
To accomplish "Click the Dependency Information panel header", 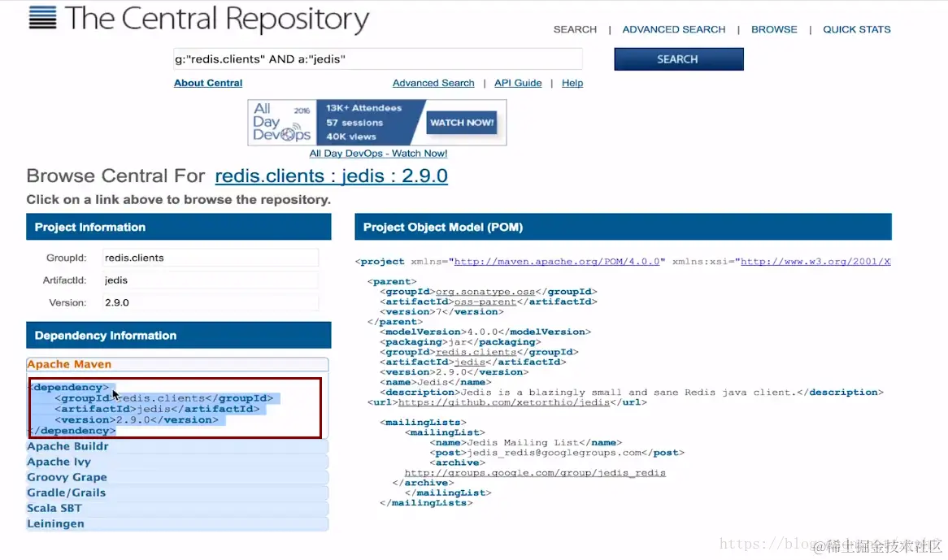I will (178, 336).
